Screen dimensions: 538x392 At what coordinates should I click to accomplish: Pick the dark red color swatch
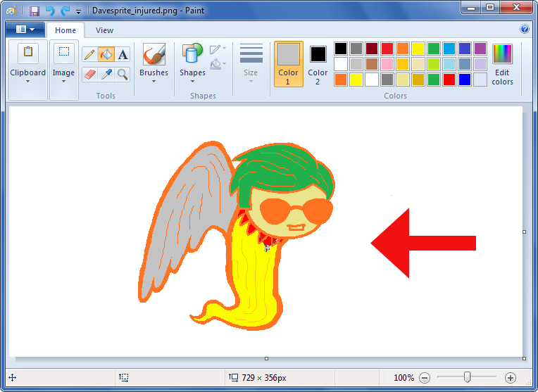tap(372, 49)
